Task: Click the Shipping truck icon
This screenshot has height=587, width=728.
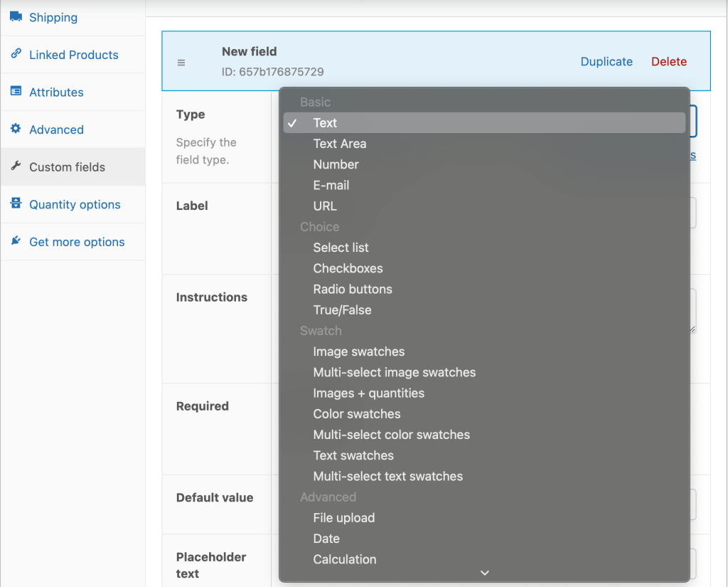Action: pyautogui.click(x=16, y=17)
